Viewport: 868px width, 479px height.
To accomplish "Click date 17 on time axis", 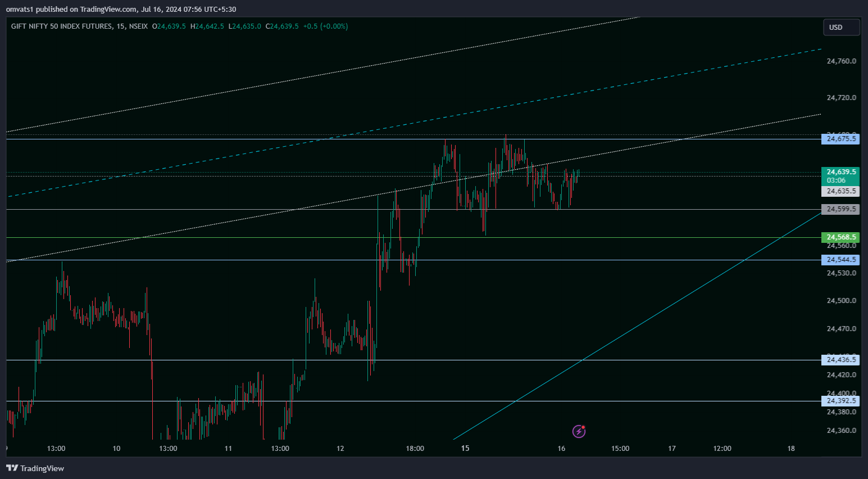I will click(672, 449).
